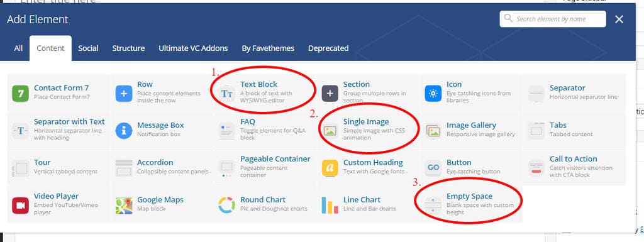
Task: Choose the Line Chart bars icon
Action: 330,206
